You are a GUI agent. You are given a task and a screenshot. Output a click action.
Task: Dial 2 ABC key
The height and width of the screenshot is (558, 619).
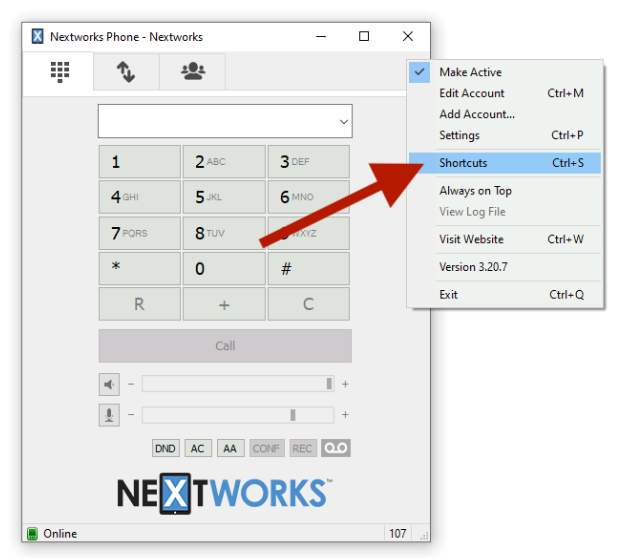tap(224, 162)
